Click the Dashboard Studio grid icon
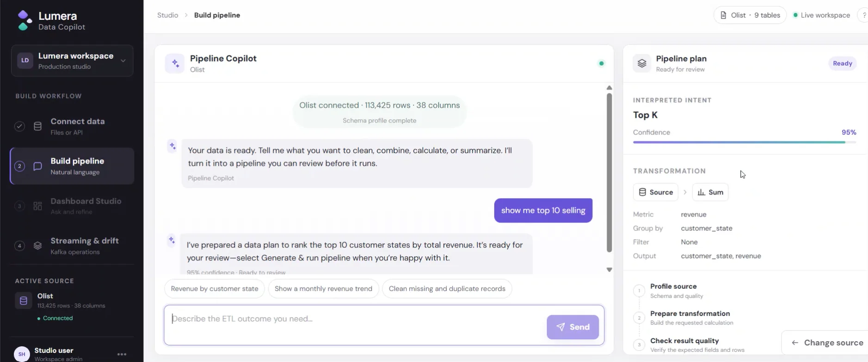The height and width of the screenshot is (362, 868). point(38,206)
